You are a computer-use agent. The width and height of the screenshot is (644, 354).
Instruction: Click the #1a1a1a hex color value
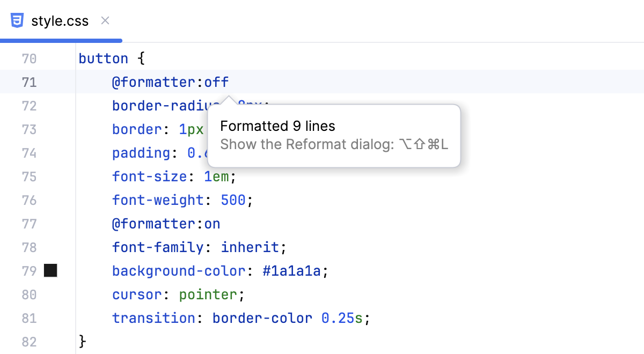pos(291,271)
